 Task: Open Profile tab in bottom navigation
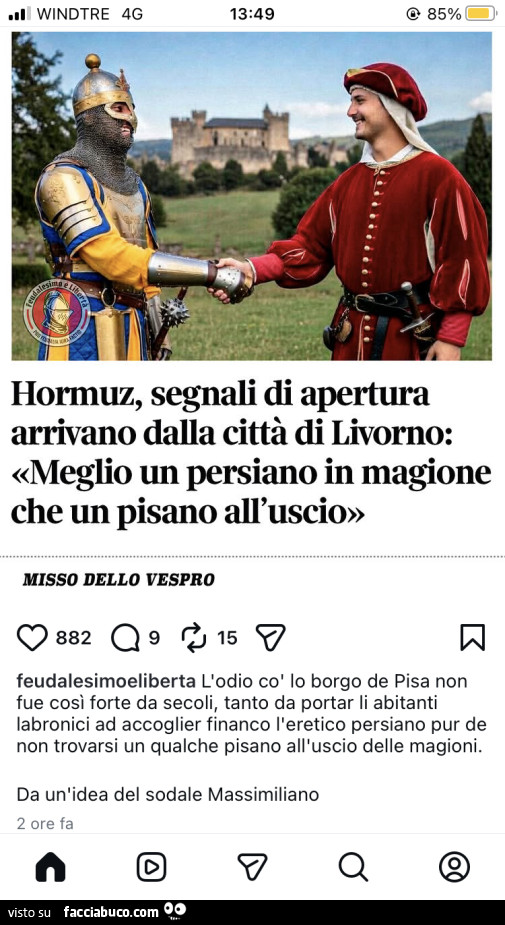point(454,867)
